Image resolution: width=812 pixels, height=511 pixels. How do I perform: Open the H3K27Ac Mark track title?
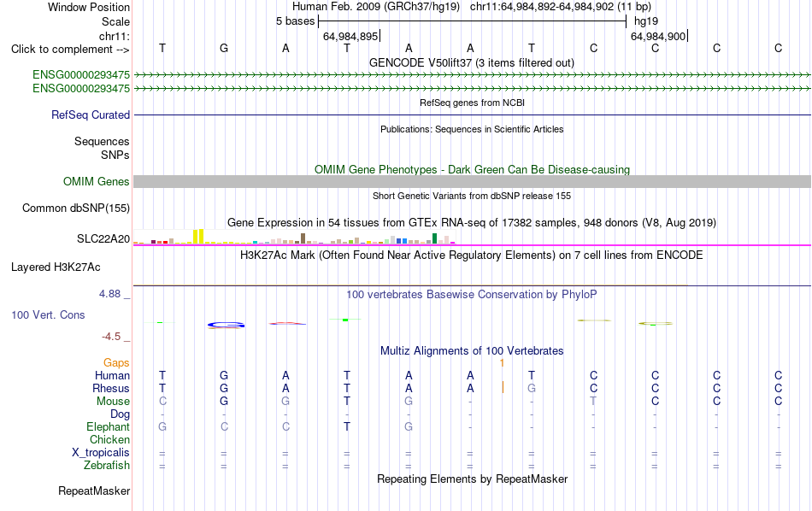tap(471, 255)
